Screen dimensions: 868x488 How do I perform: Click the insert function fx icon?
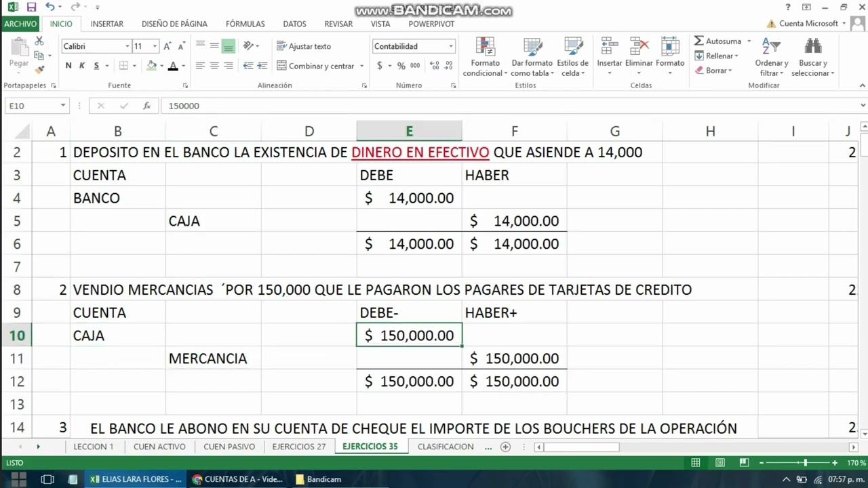coord(146,106)
